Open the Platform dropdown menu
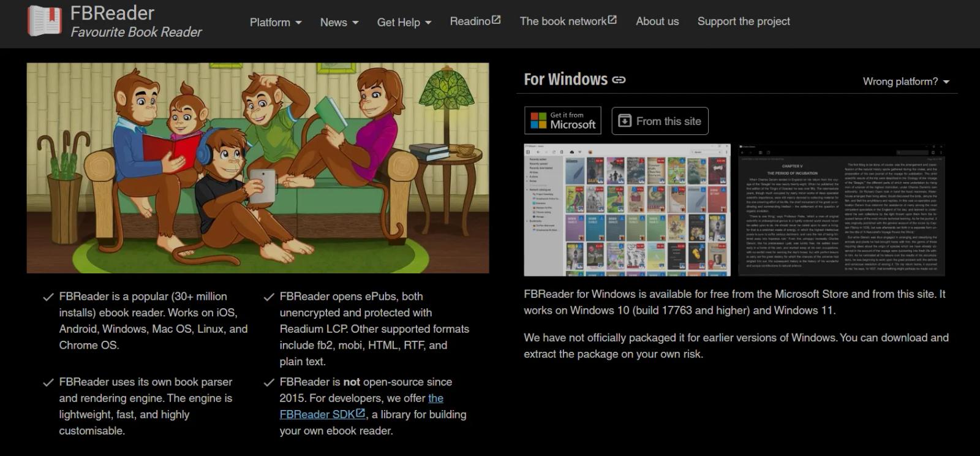 click(x=276, y=22)
